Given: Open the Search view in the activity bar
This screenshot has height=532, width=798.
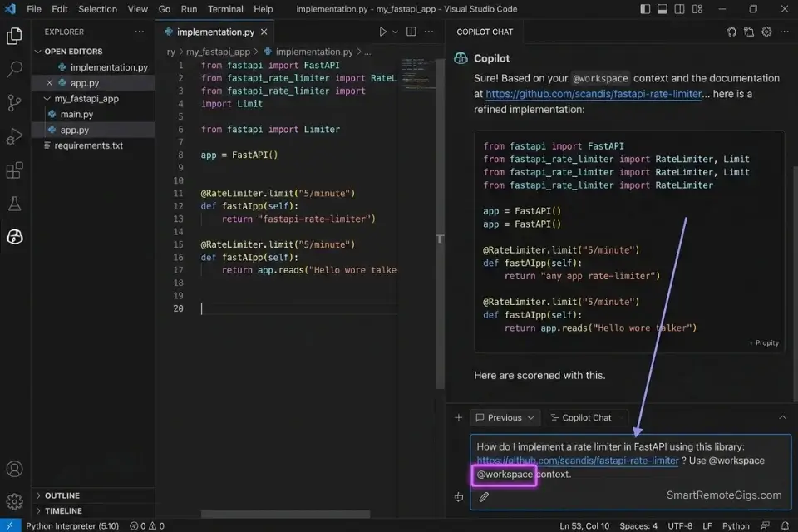Looking at the screenshot, I should (x=14, y=70).
